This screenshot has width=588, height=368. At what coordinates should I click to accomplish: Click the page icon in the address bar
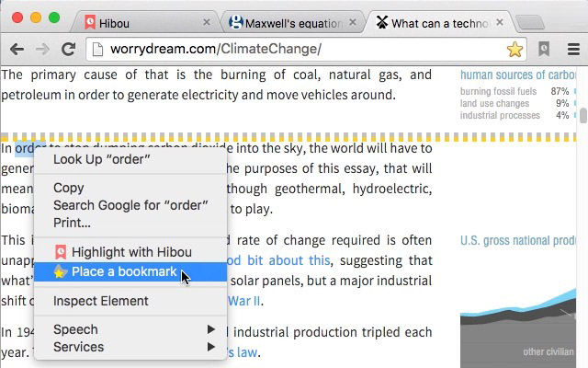pos(97,49)
